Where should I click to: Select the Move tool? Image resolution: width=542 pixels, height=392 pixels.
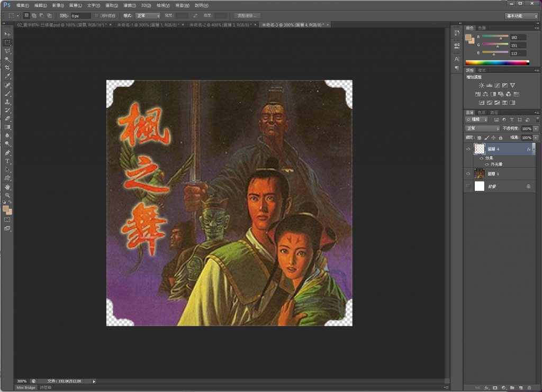pos(7,34)
